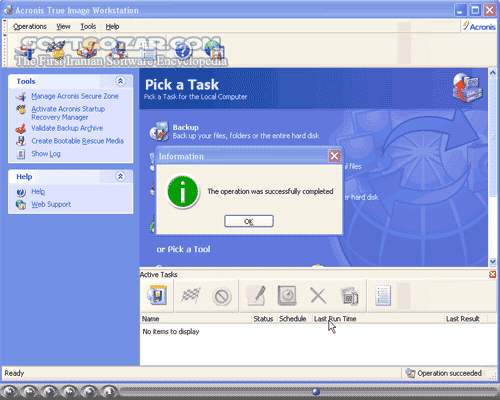The height and width of the screenshot is (400, 500).
Task: Open the View menu
Action: pos(63,27)
